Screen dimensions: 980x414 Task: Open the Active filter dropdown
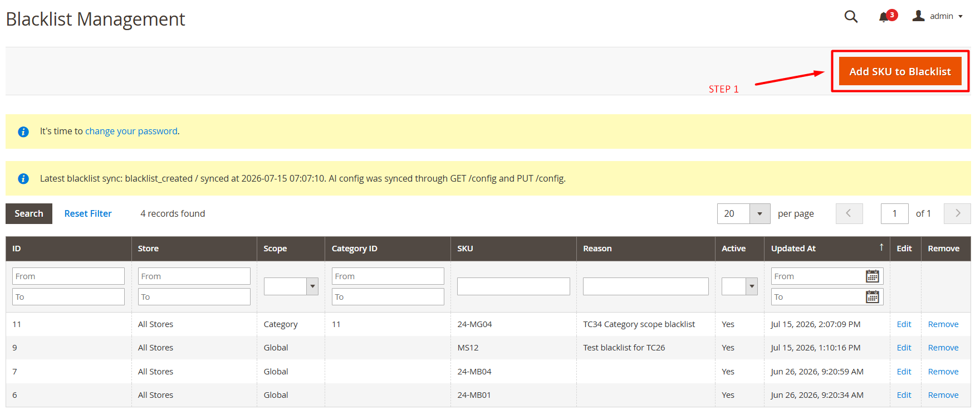click(739, 286)
